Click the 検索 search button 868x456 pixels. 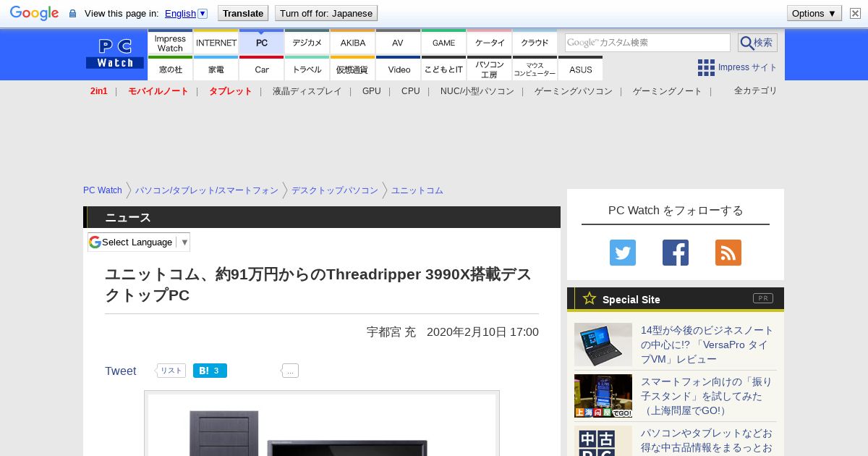(757, 43)
